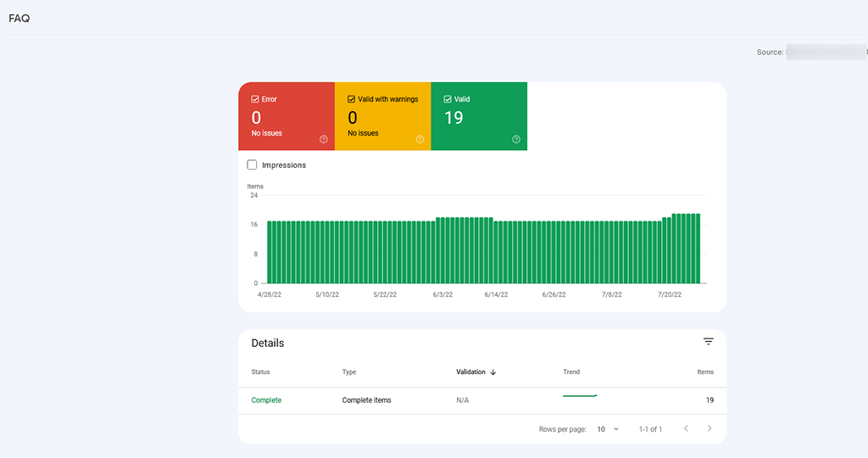The height and width of the screenshot is (458, 868).
Task: Click the 4/28/22 date axis label
Action: pos(269,294)
